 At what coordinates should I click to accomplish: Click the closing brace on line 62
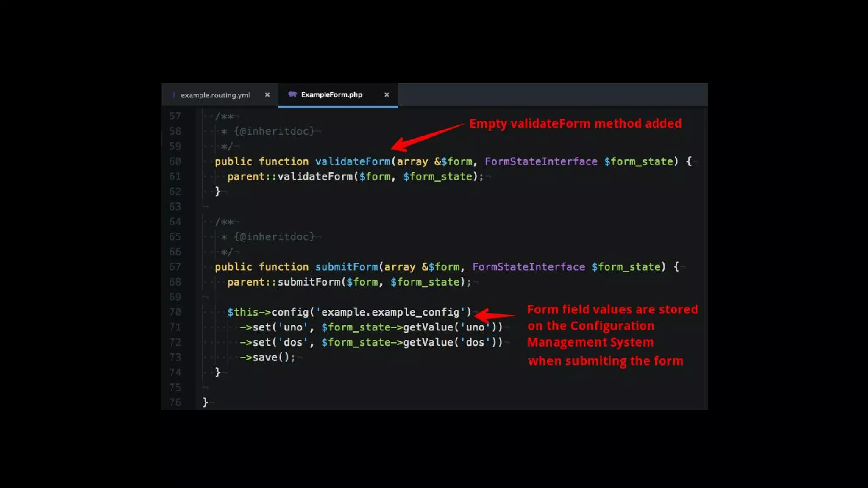point(217,191)
